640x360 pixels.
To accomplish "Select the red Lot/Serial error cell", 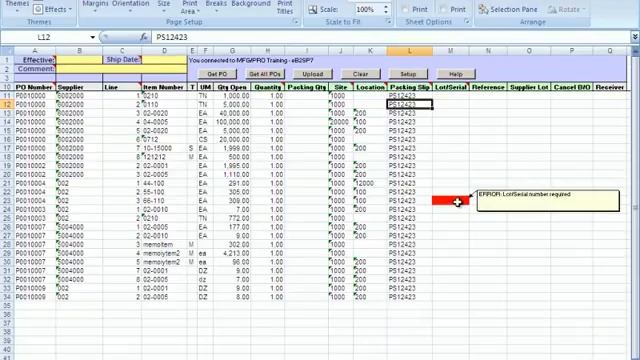I will tap(451, 200).
